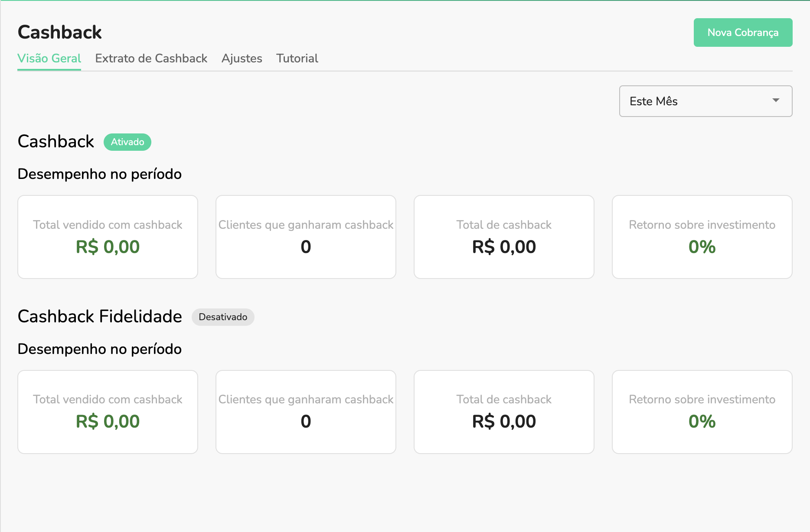
Task: Click the Ativado status badge next to Cashback
Action: click(127, 142)
